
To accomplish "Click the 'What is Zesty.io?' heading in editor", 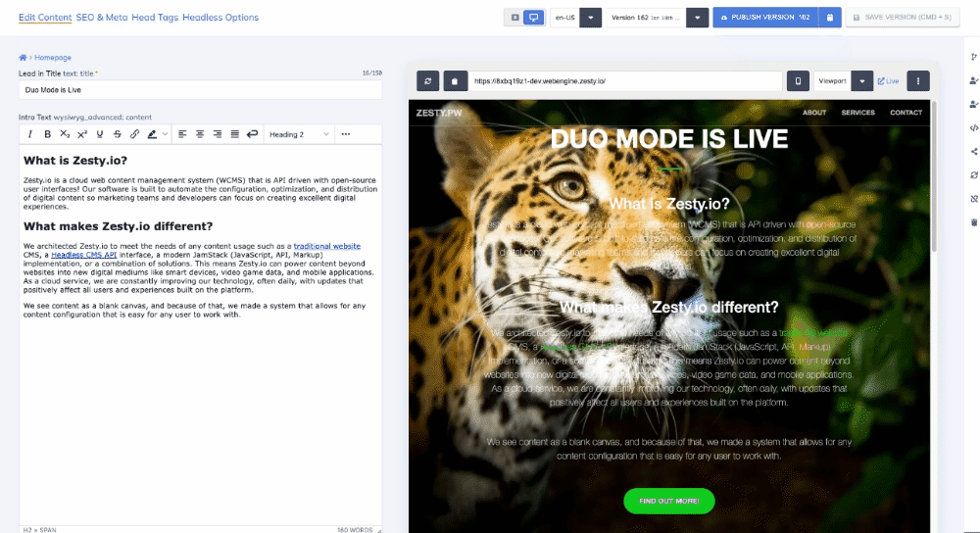I will [75, 161].
